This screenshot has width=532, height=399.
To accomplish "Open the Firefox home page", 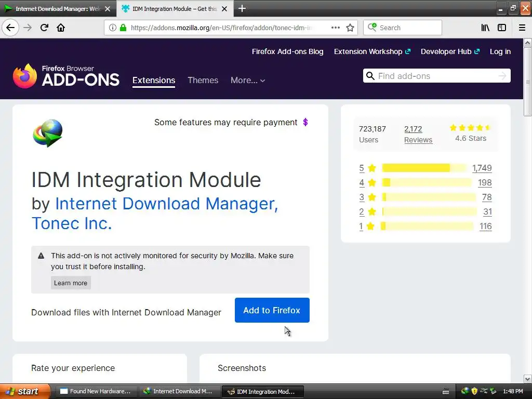I will pyautogui.click(x=61, y=28).
